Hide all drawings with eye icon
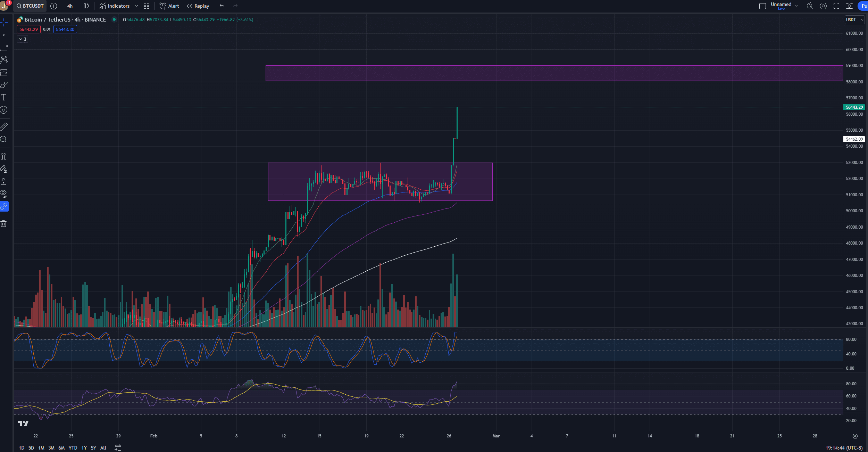This screenshot has width=868, height=452. coord(4,194)
